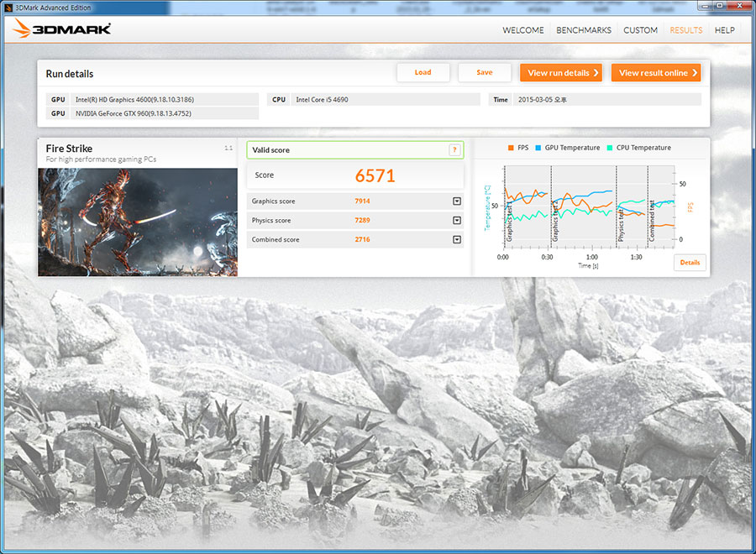
Task: Select the NVIDIA GeForce GTX 960 text
Action: tap(133, 113)
